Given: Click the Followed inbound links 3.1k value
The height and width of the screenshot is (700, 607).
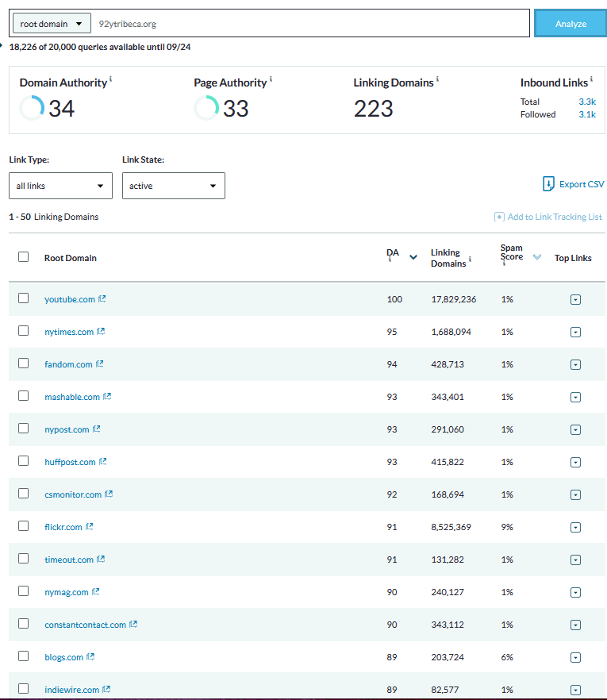Looking at the screenshot, I should pos(587,114).
